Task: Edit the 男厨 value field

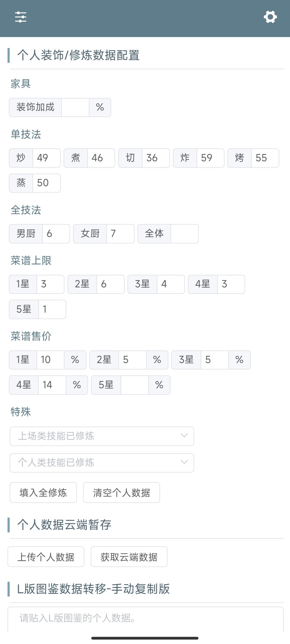Action: (x=56, y=234)
